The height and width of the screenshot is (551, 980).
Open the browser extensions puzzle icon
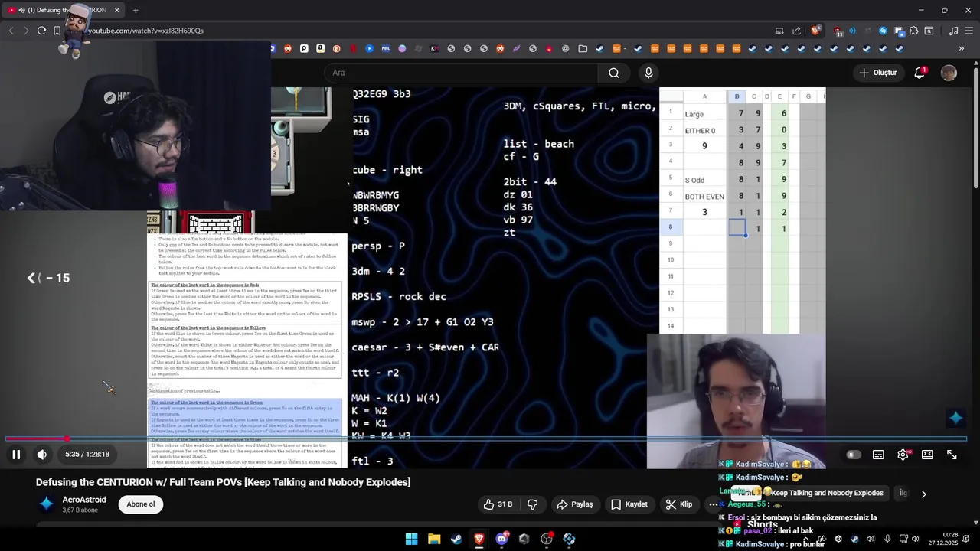(x=913, y=31)
